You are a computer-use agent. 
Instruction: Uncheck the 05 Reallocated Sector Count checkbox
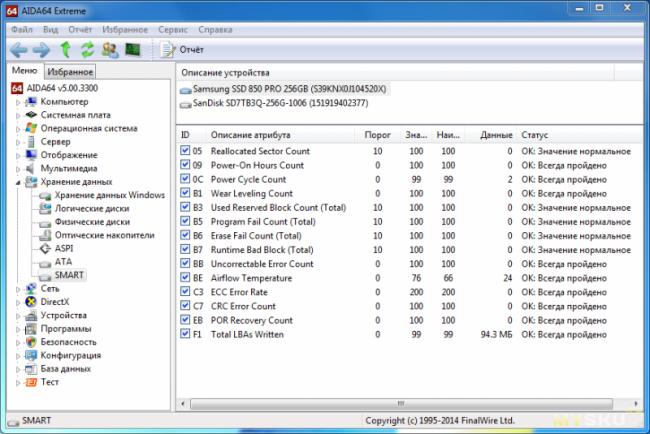185,150
